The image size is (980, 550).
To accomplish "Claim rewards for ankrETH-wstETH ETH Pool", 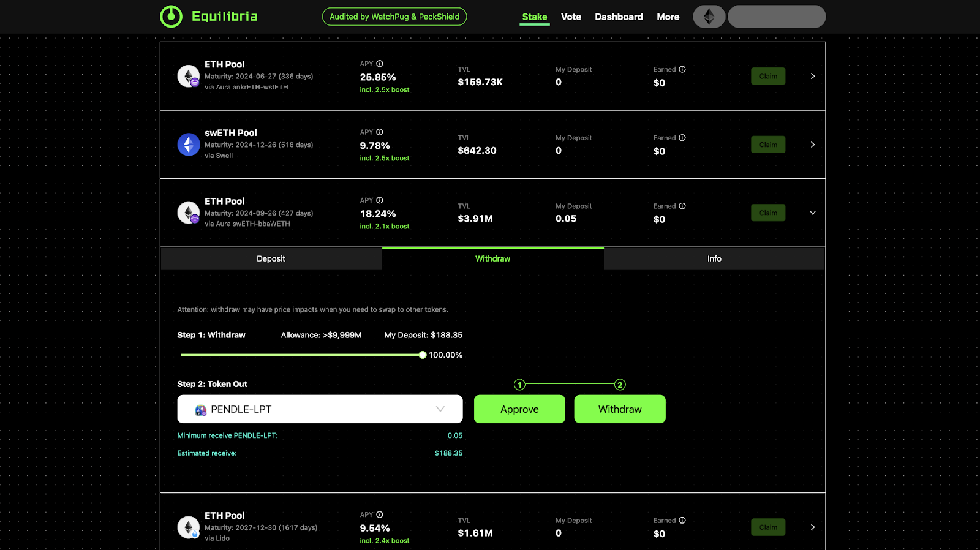I will pyautogui.click(x=768, y=76).
